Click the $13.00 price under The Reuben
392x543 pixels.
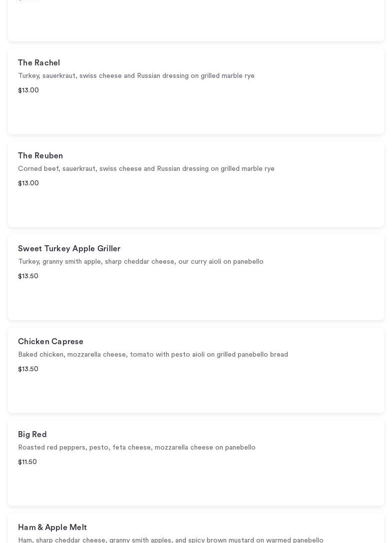point(28,183)
